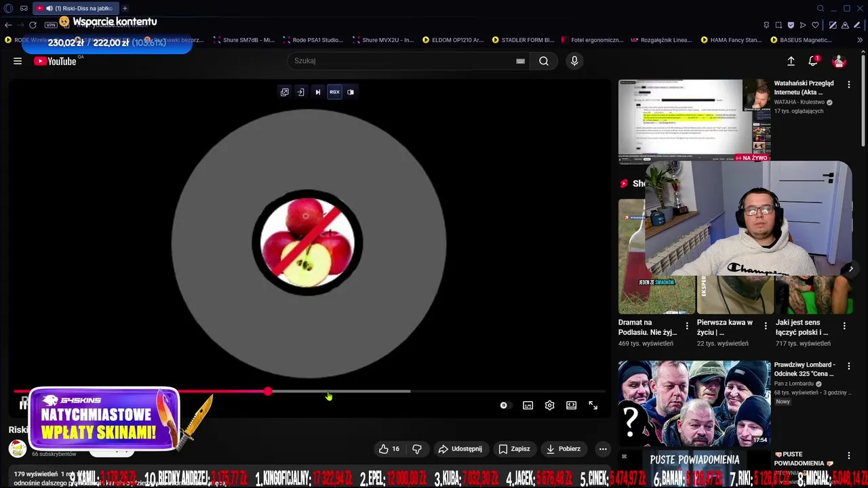Open the account avatar menu
Viewport: 868px width, 488px height.
839,61
